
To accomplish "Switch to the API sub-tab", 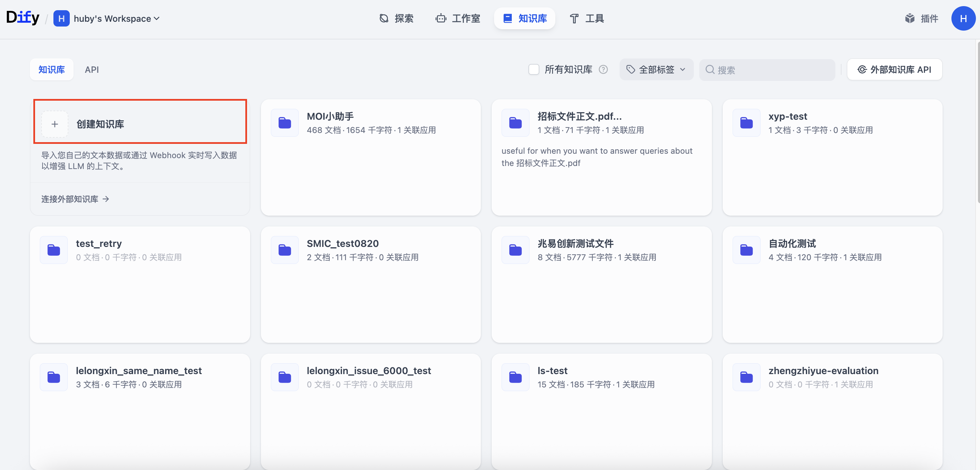I will [x=92, y=70].
